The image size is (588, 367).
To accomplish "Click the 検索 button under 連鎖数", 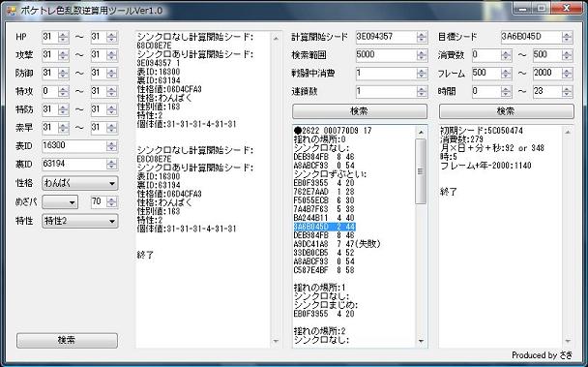I will pyautogui.click(x=359, y=111).
